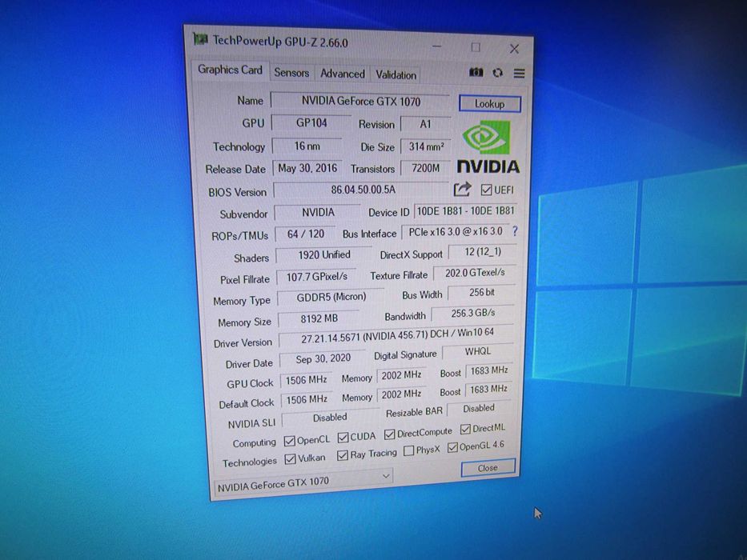Toggle the Vulkan checkbox

pos(290,459)
